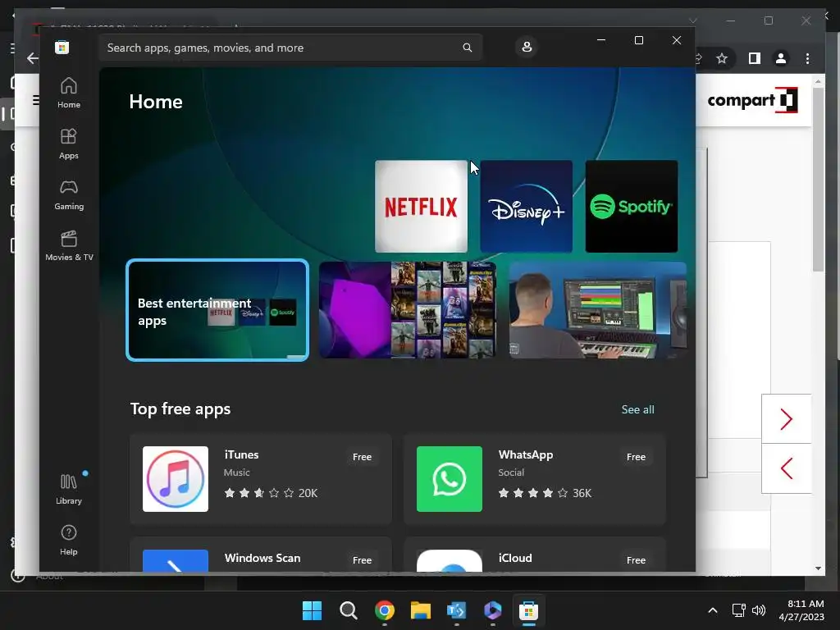This screenshot has height=630, width=840.
Task: Click the Free button for WhatsApp
Action: click(x=636, y=457)
